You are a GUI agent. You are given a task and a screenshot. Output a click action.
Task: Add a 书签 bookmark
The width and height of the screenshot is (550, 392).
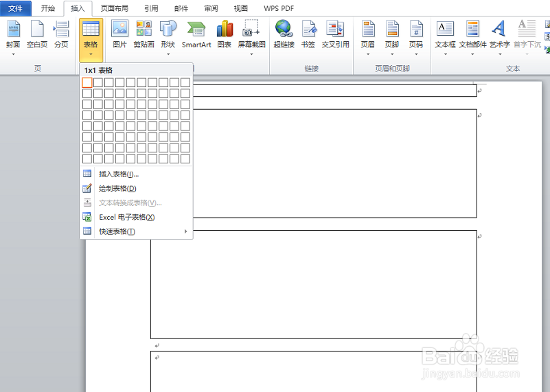[x=308, y=34]
